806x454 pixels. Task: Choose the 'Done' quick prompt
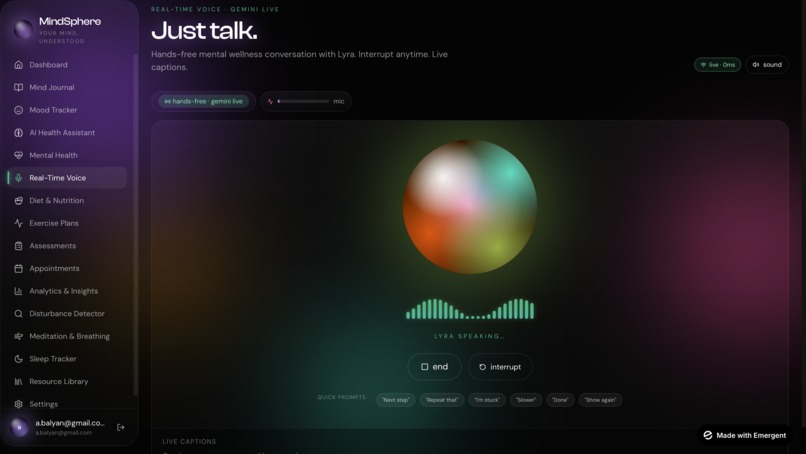(x=560, y=400)
